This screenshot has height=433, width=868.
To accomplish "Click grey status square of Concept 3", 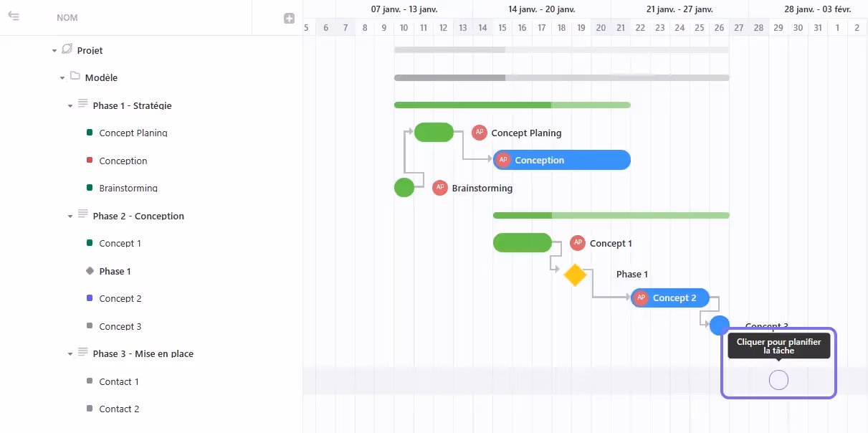I will 90,326.
